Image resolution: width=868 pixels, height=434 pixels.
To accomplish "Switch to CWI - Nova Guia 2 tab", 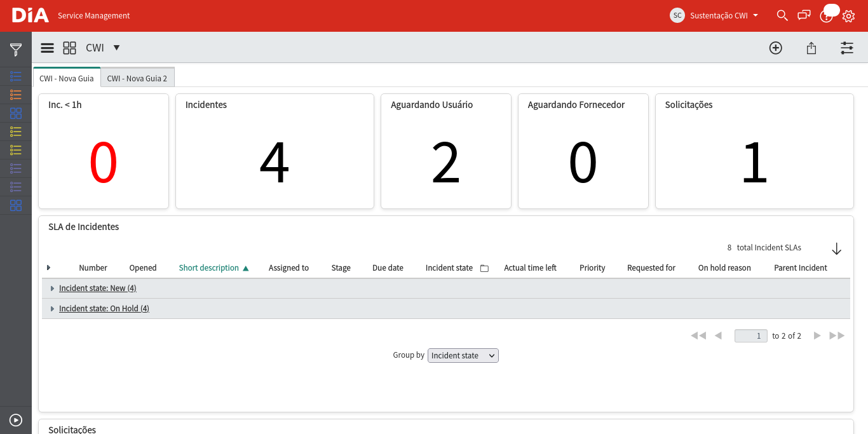I will (x=137, y=78).
